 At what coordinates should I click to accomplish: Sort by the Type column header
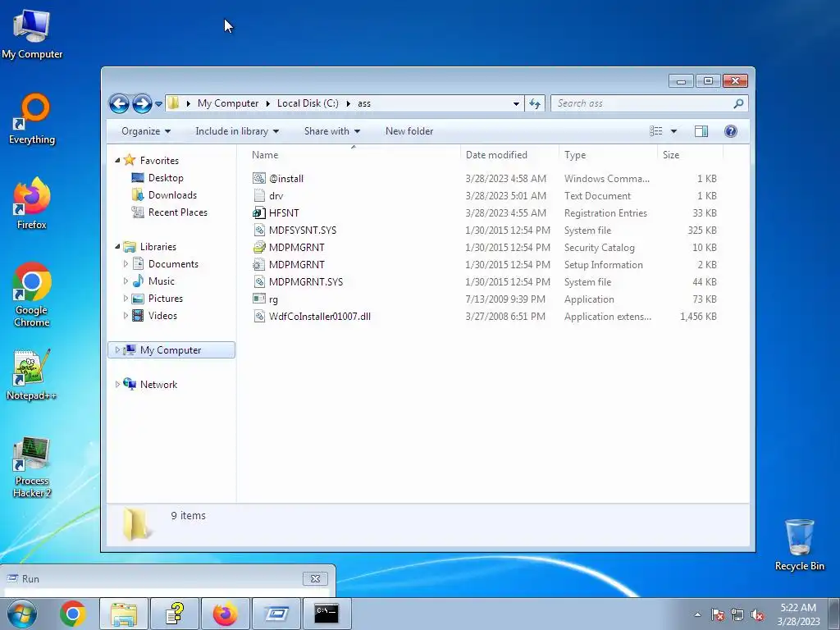tap(608, 155)
